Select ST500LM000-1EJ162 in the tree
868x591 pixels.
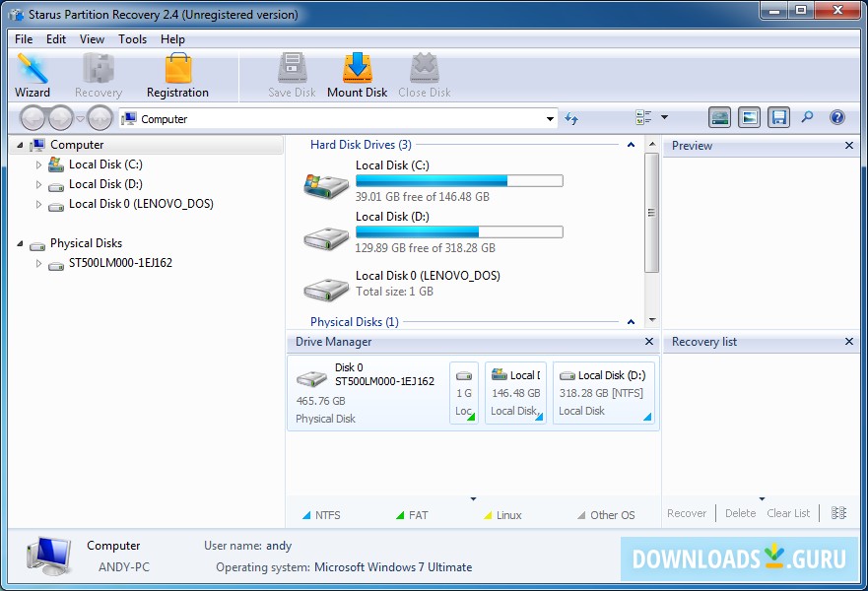pos(120,263)
